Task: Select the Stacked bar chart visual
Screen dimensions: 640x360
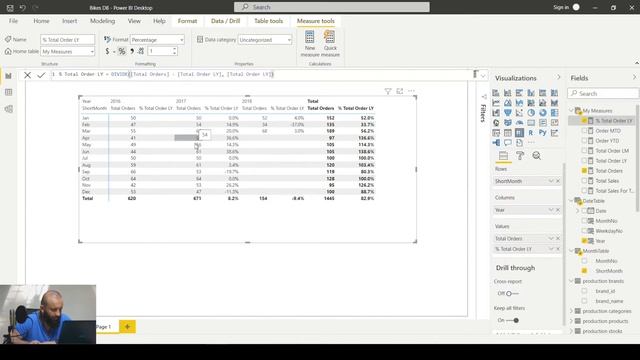Action: click(x=496, y=93)
